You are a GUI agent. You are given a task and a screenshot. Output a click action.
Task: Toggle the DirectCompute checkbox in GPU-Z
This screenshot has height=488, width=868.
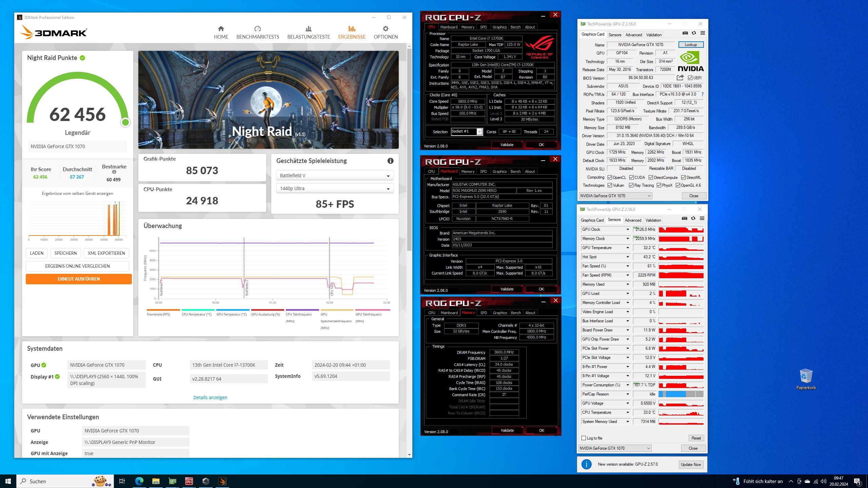coord(651,178)
